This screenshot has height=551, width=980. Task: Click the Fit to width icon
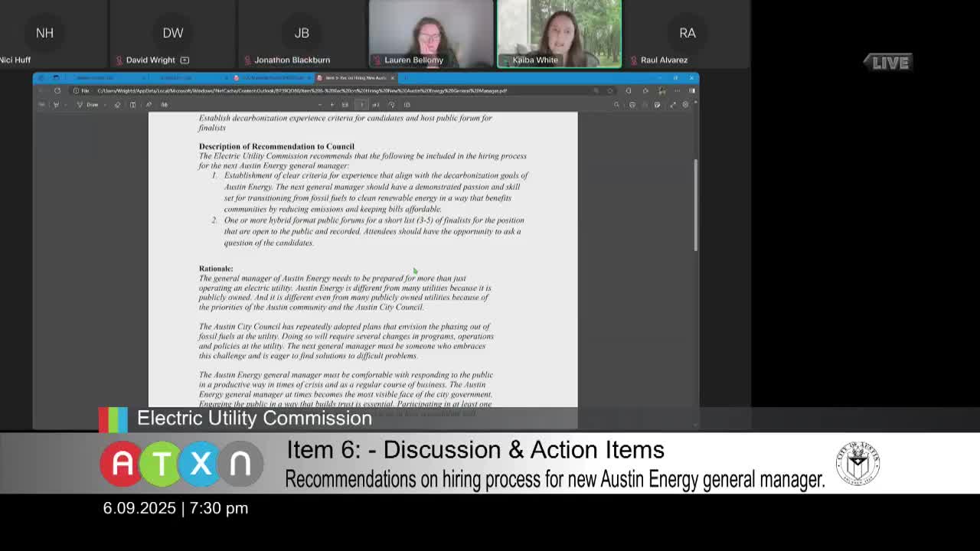coord(345,105)
